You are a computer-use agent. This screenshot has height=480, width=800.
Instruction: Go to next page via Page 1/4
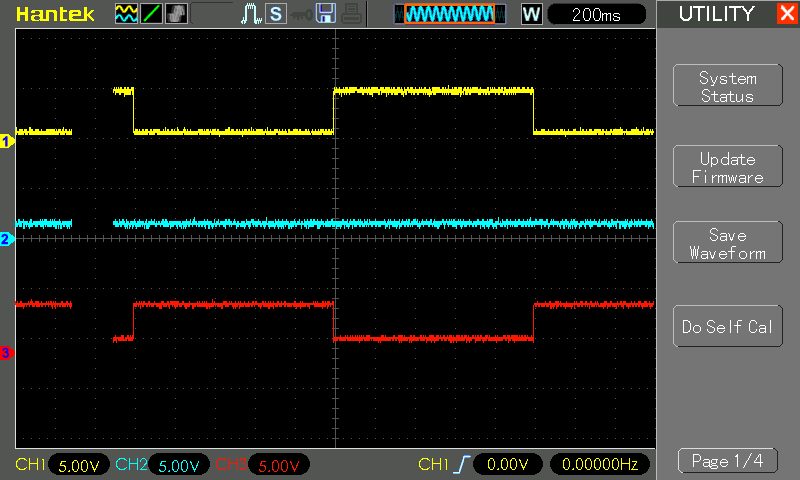727,461
